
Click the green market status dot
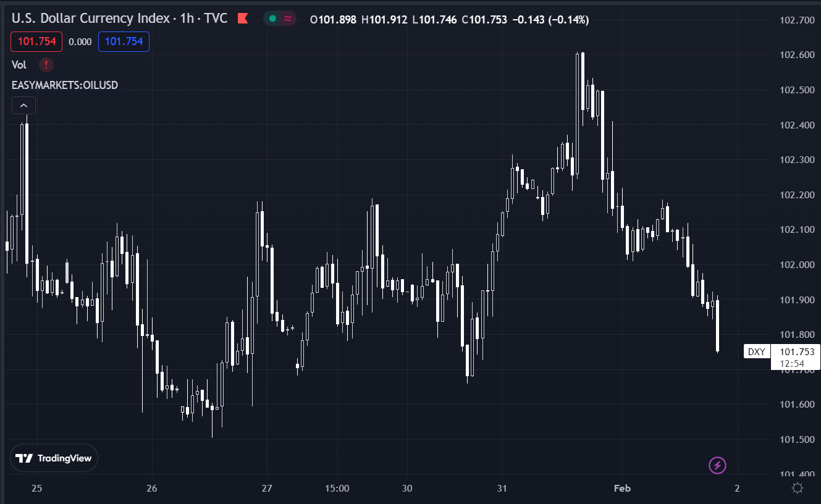tap(272, 19)
